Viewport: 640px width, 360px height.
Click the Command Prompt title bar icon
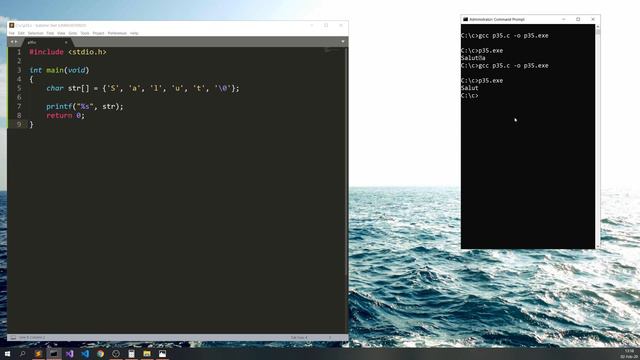point(465,19)
